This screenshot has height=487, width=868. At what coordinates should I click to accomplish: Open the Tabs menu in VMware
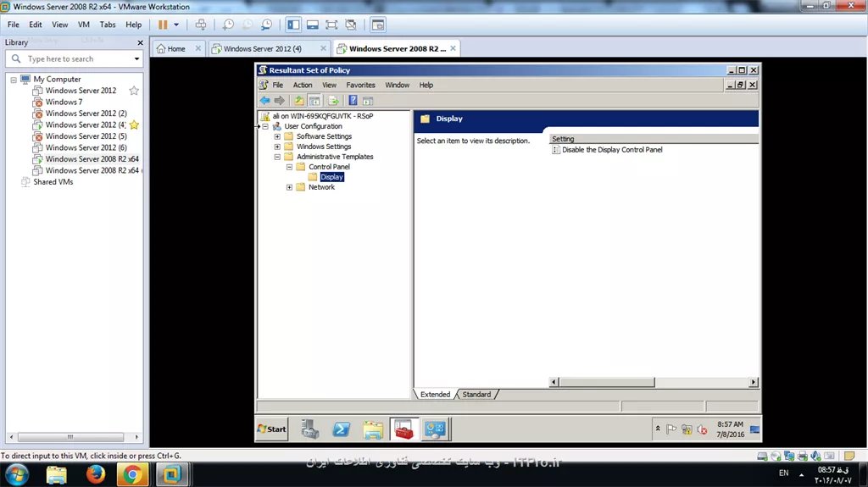point(108,25)
